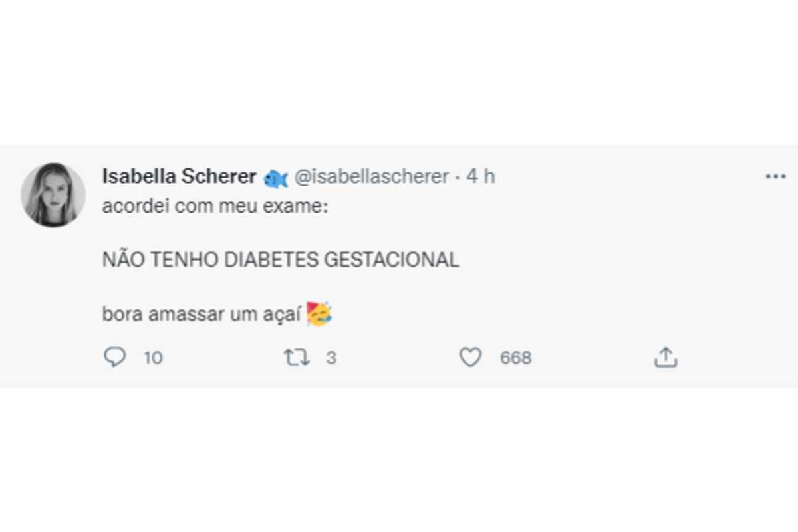Image resolution: width=798 pixels, height=532 pixels.
Task: Click the fish emoji beside the name
Action: pos(276,178)
